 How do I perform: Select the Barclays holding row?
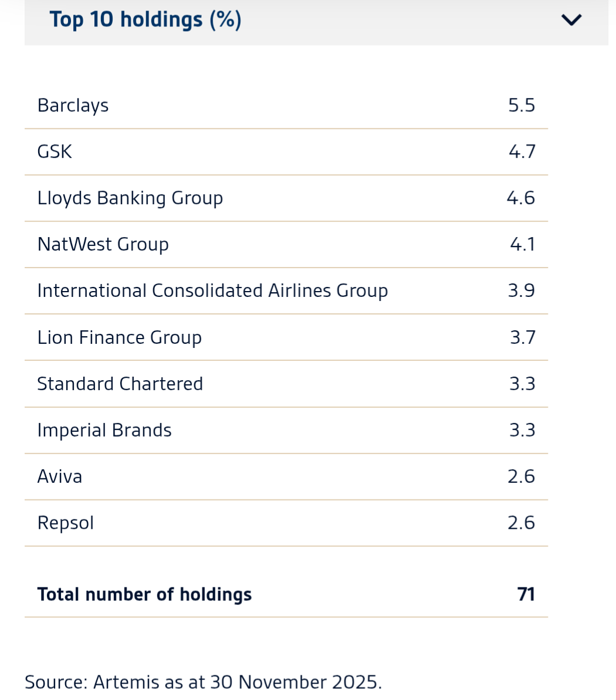(x=286, y=106)
